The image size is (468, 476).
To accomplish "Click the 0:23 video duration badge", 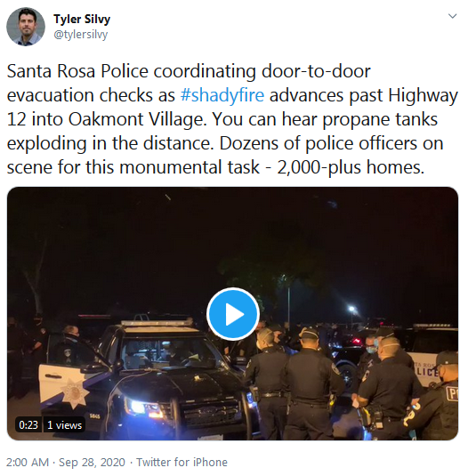I will pos(28,425).
